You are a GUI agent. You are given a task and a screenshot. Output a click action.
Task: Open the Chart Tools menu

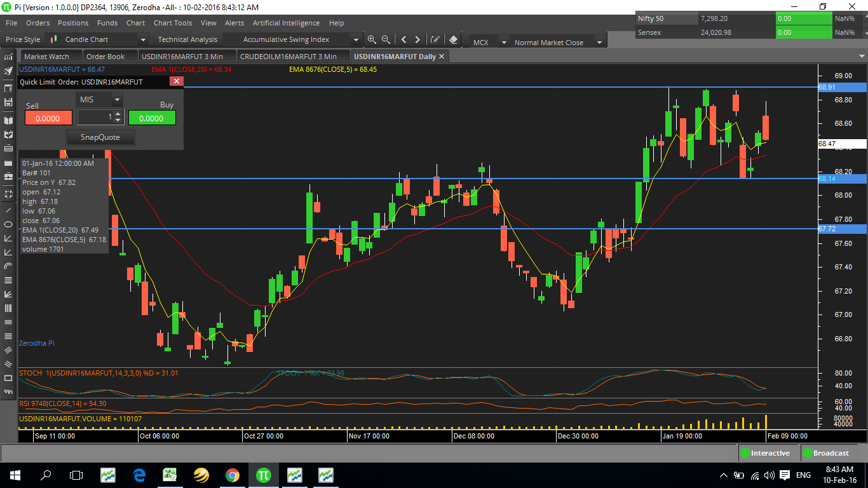(x=173, y=23)
